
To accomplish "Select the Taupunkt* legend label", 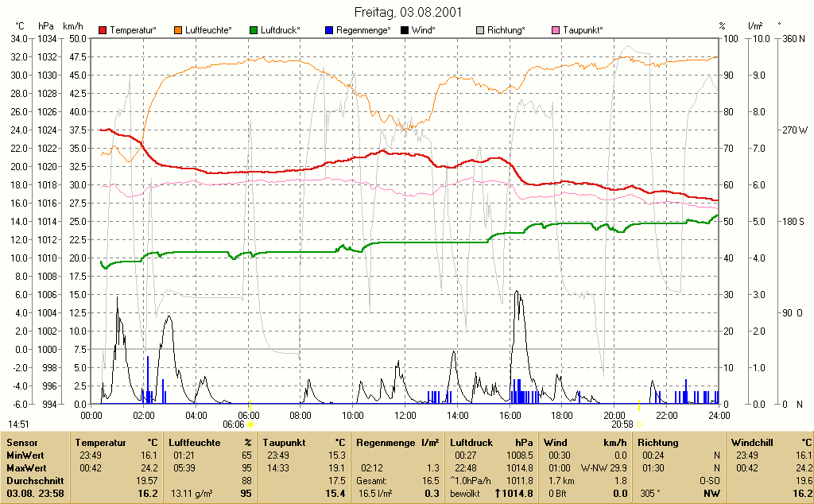I will click(583, 31).
